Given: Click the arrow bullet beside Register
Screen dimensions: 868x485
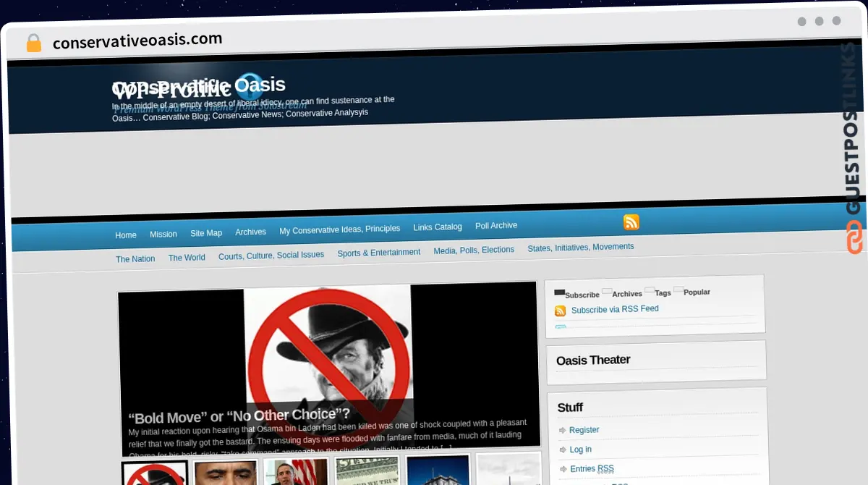Looking at the screenshot, I should 562,431.
